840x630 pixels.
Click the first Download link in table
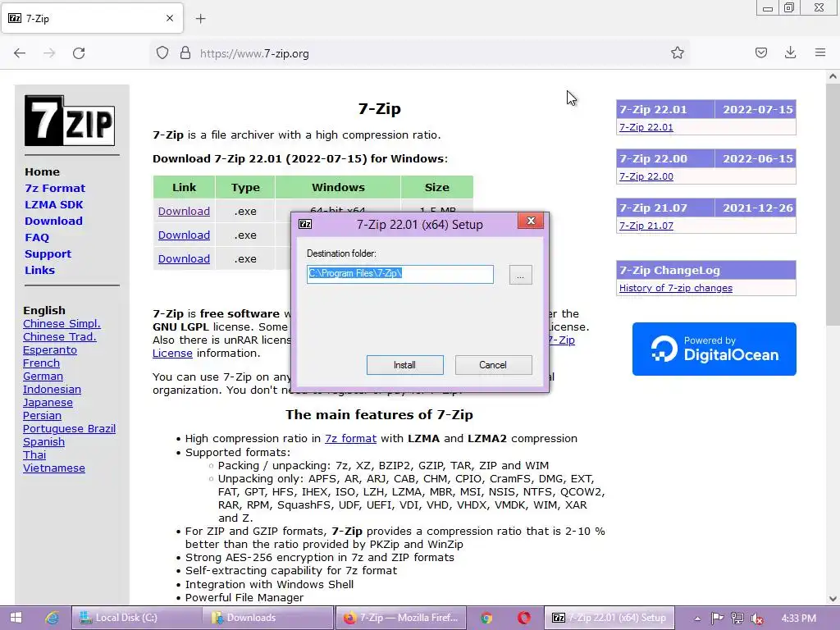184,211
